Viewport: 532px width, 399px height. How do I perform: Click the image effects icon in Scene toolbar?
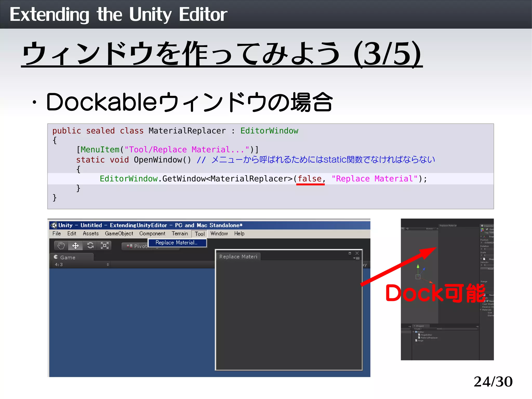click(x=402, y=229)
